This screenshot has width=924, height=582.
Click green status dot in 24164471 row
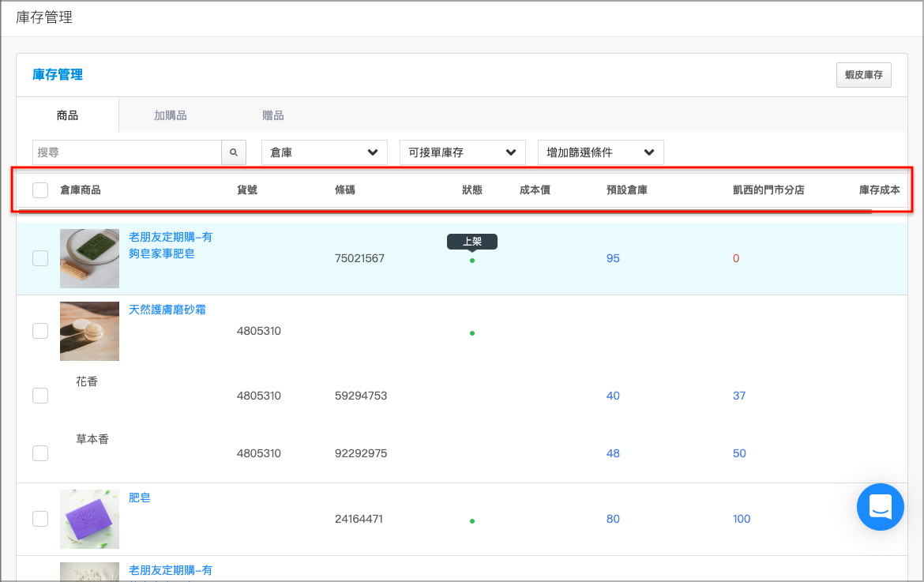coord(472,521)
